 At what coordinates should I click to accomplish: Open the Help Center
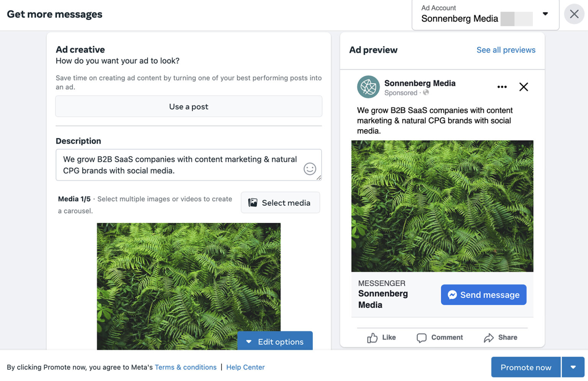pyautogui.click(x=245, y=367)
